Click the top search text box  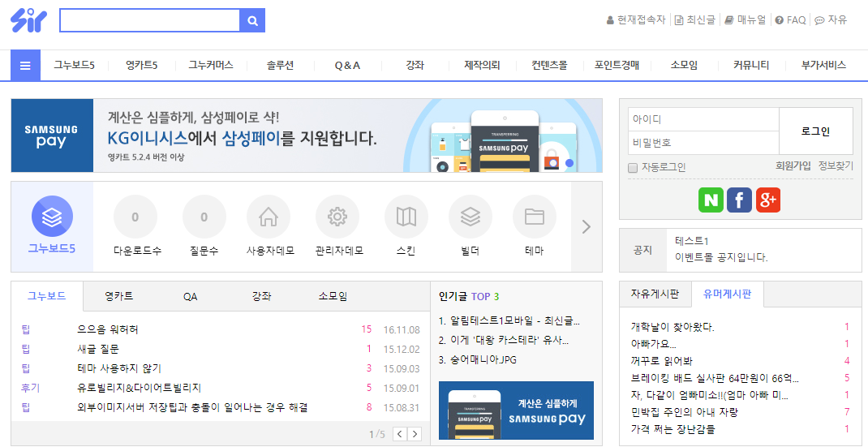click(x=149, y=20)
